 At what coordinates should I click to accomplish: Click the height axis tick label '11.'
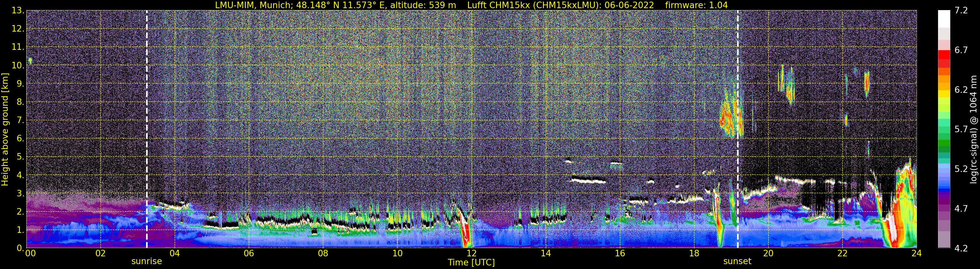tap(18, 47)
